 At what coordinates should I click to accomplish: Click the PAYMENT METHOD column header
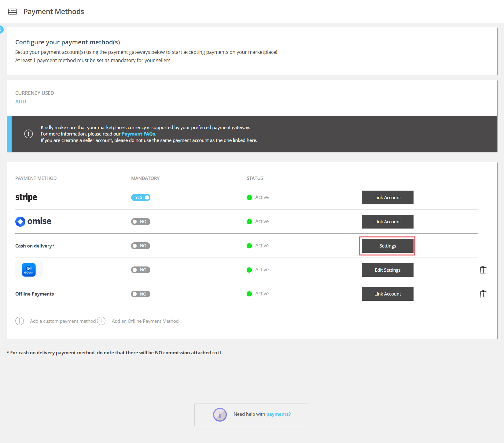coord(36,178)
